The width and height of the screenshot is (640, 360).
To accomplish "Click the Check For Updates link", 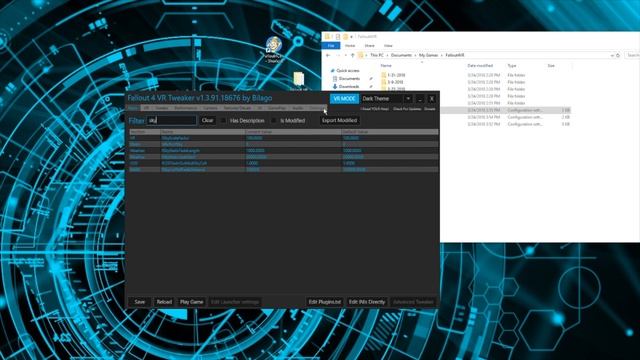I will pyautogui.click(x=407, y=109).
